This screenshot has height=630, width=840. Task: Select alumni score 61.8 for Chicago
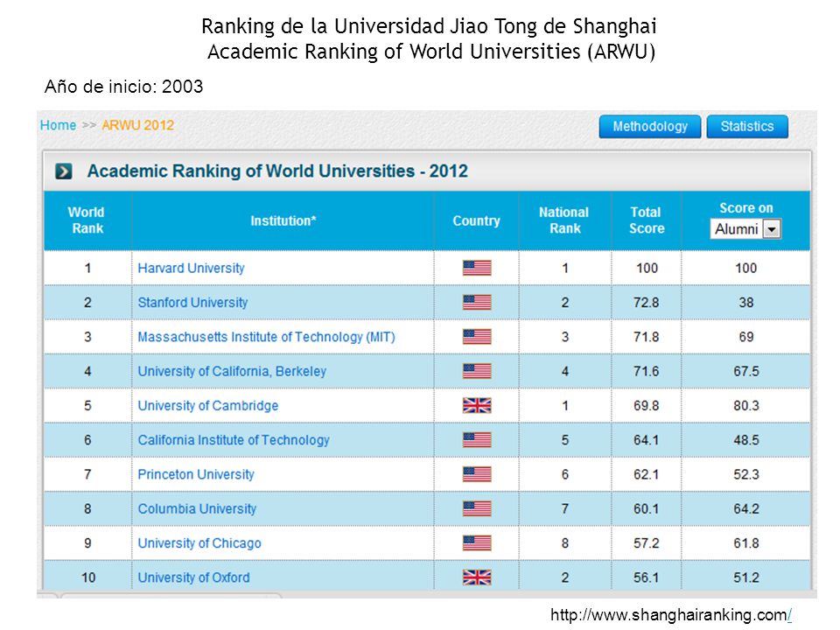tap(746, 543)
